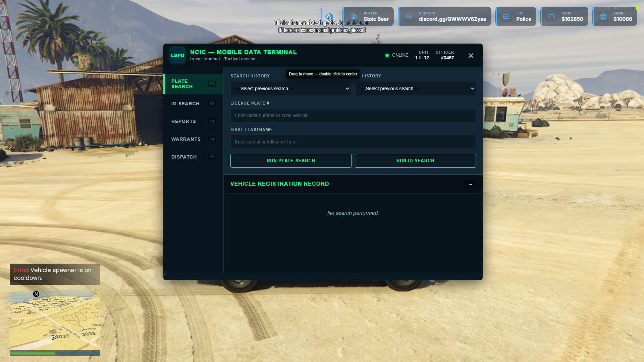Click the vehicle spawner cooldown error notification
The height and width of the screenshot is (362, 644).
55,274
